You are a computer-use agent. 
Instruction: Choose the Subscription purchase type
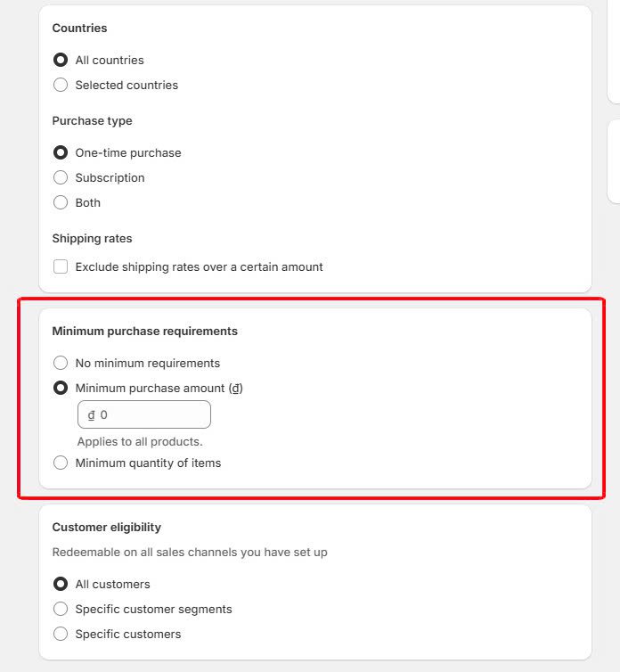coord(61,177)
